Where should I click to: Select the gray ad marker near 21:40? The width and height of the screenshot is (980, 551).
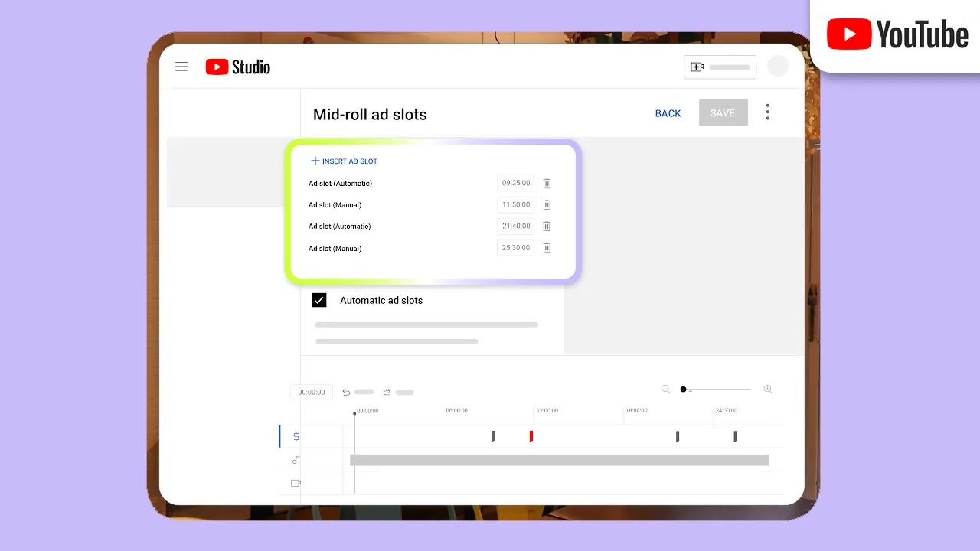(x=678, y=436)
